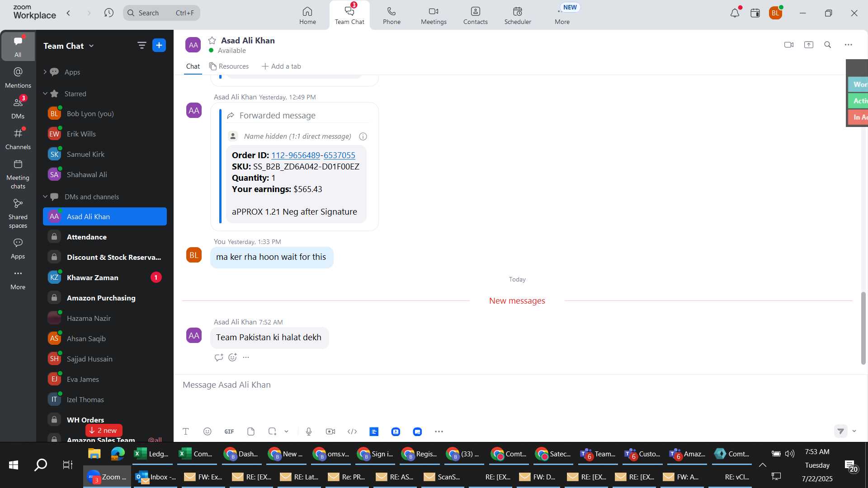Star the Asad Ali Khan contact

(x=212, y=41)
